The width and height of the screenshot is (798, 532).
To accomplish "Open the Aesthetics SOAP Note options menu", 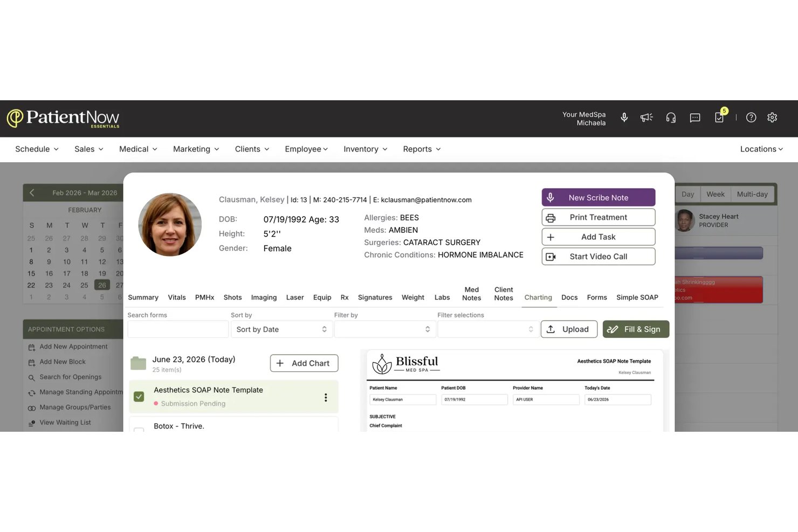I will click(326, 397).
